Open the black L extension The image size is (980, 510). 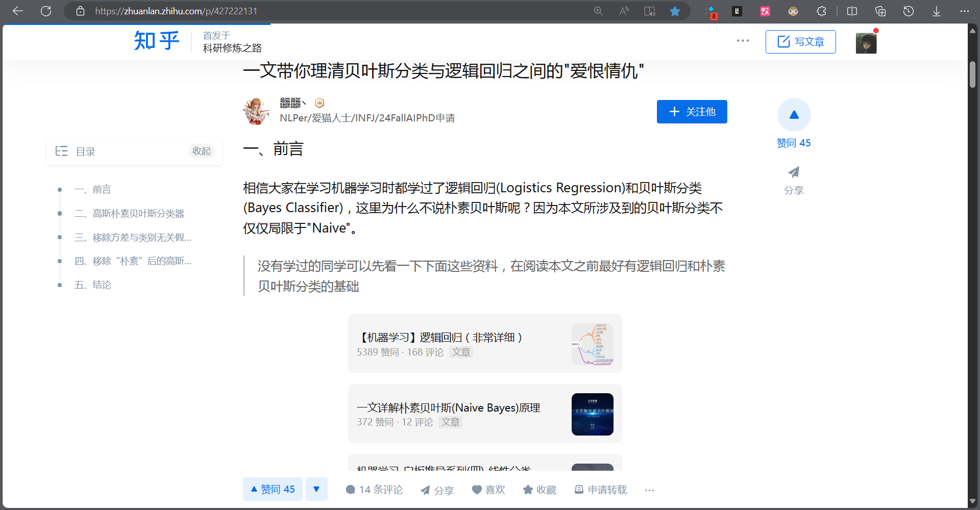(737, 11)
